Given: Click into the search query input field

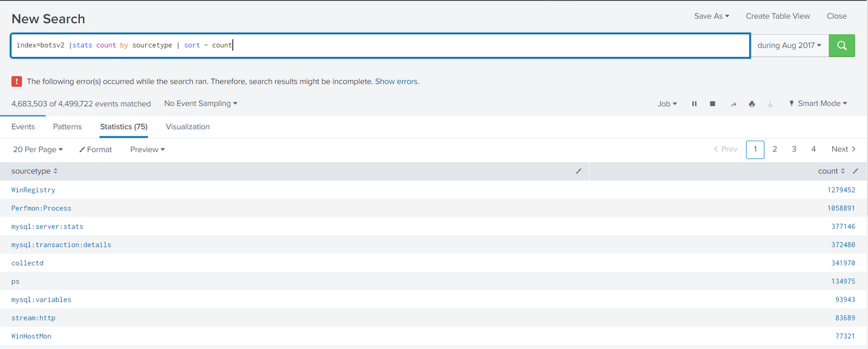Looking at the screenshot, I should (380, 45).
